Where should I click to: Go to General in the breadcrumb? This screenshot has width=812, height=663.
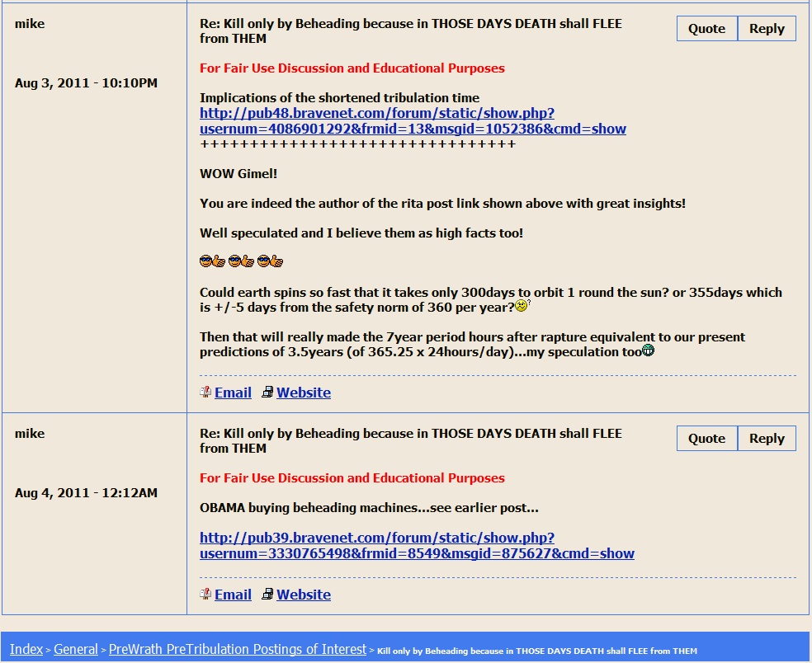pyautogui.click(x=76, y=649)
